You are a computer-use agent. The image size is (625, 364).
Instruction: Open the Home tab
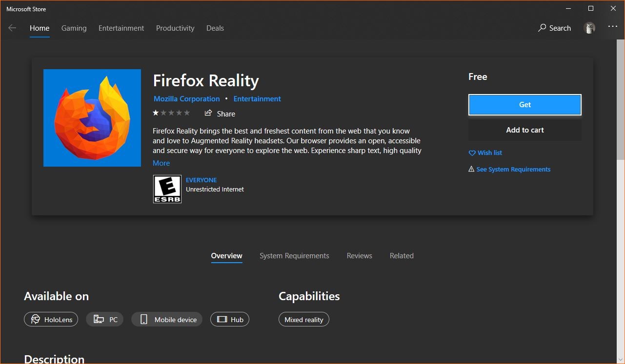pyautogui.click(x=40, y=28)
